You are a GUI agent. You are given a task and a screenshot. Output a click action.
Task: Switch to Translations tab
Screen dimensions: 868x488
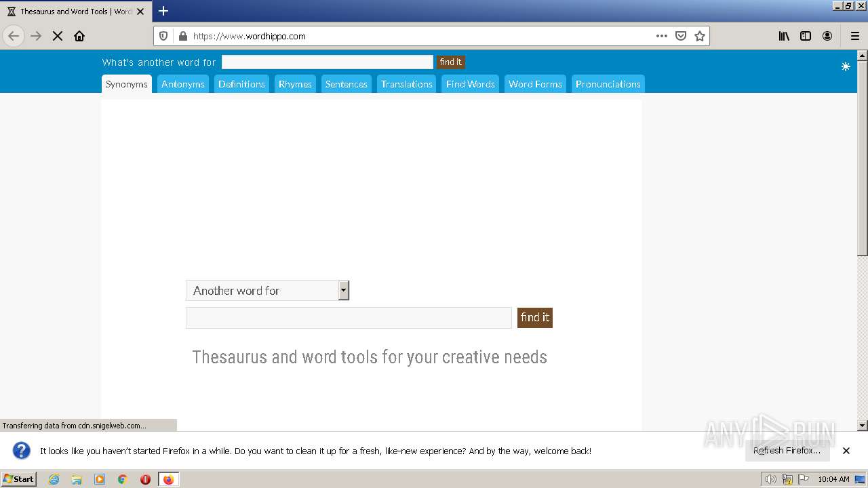pos(406,84)
